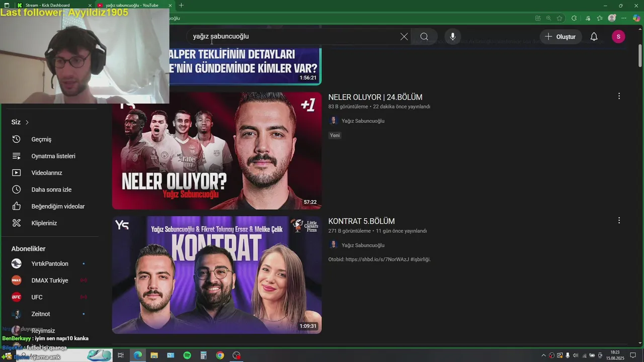This screenshot has width=644, height=362.
Task: Click the title KONTRAT 5.BÖLÜM
Action: click(x=361, y=221)
